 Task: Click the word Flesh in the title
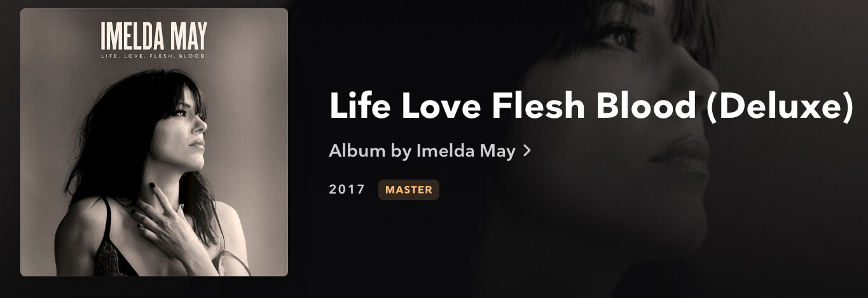[x=538, y=106]
